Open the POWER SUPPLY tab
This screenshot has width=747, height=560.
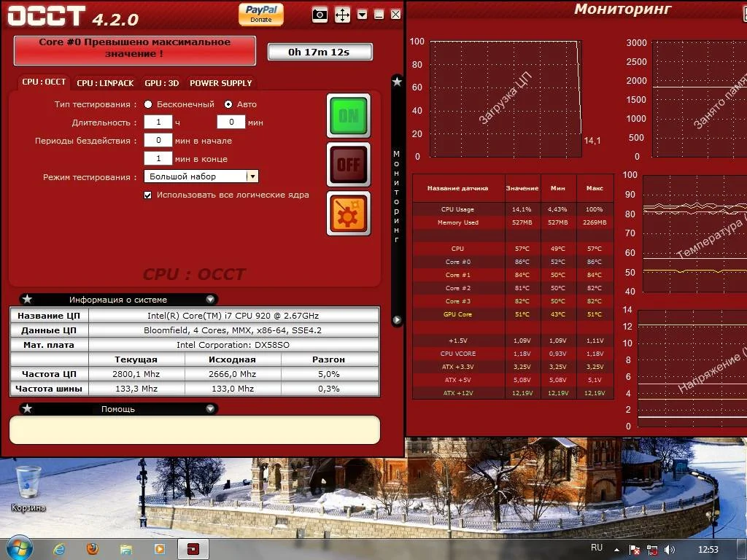[221, 83]
